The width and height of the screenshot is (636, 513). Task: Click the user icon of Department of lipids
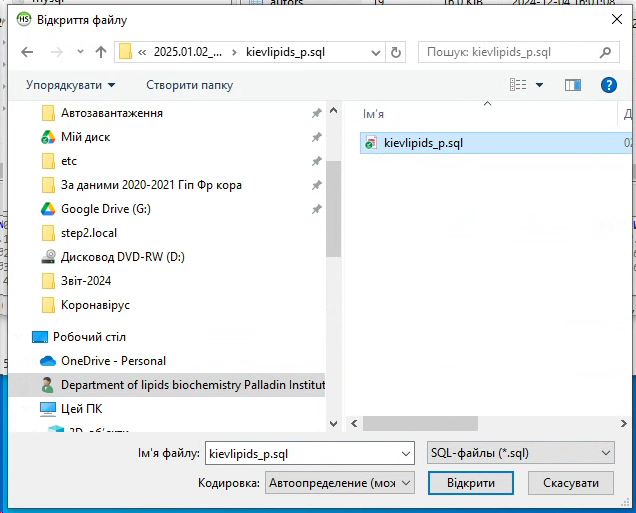(47, 384)
